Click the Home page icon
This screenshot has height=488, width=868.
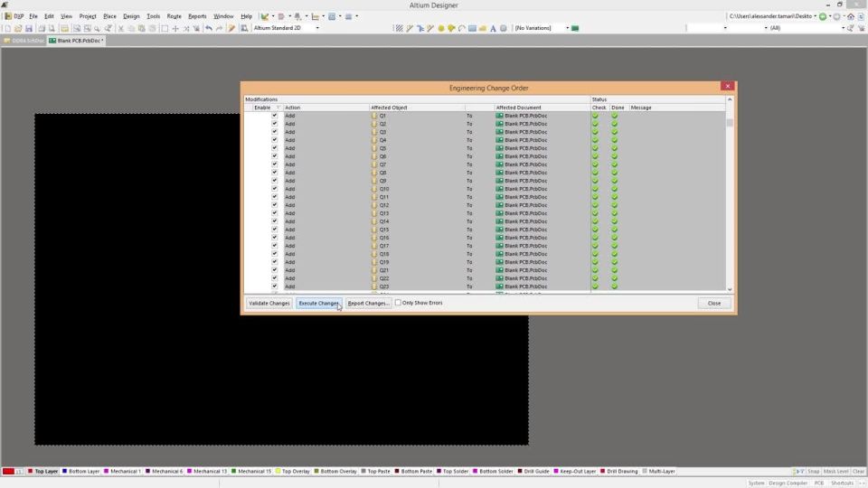(851, 16)
